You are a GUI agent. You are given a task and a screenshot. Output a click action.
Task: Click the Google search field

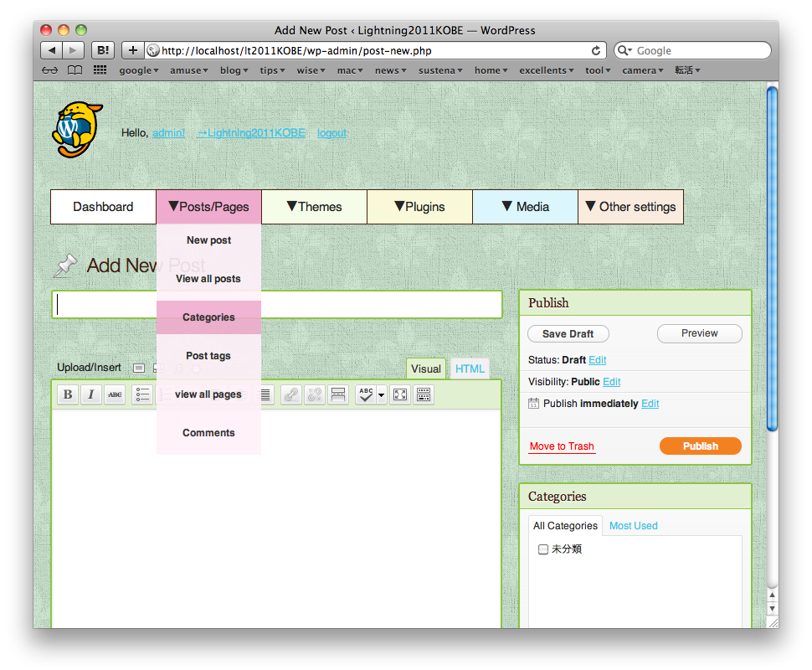(692, 50)
